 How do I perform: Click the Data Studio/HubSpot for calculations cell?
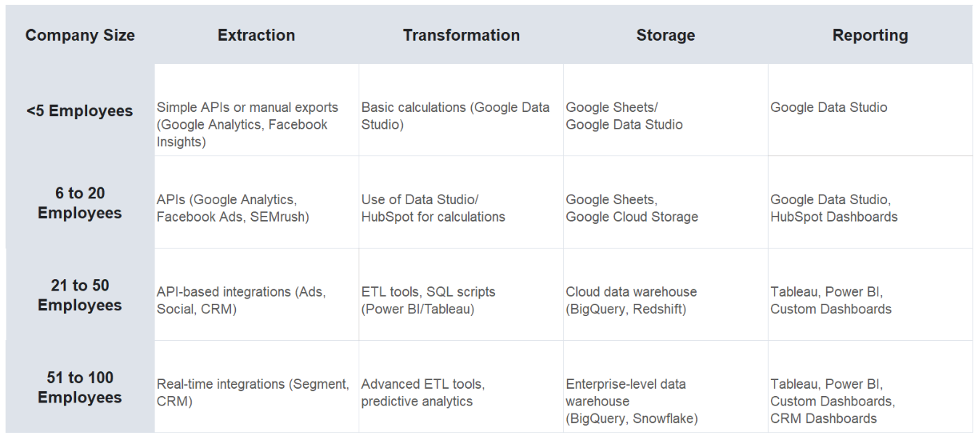[433, 208]
